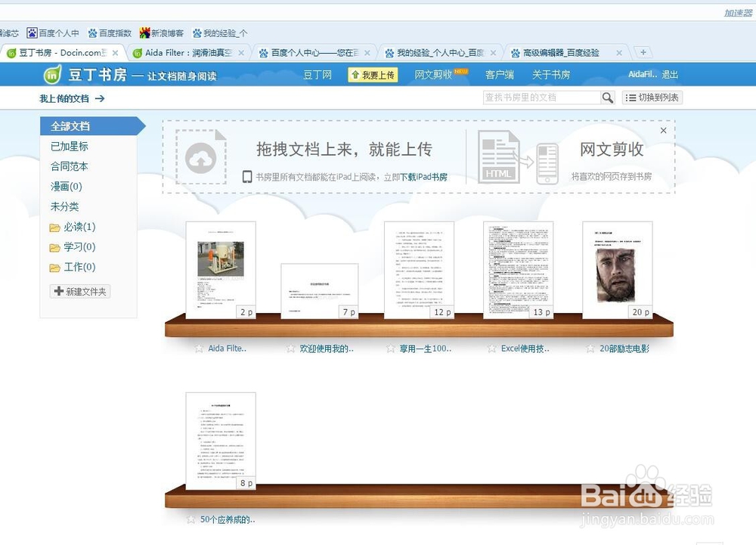Click the Docin green logo icon
The height and width of the screenshot is (545, 756).
click(53, 75)
